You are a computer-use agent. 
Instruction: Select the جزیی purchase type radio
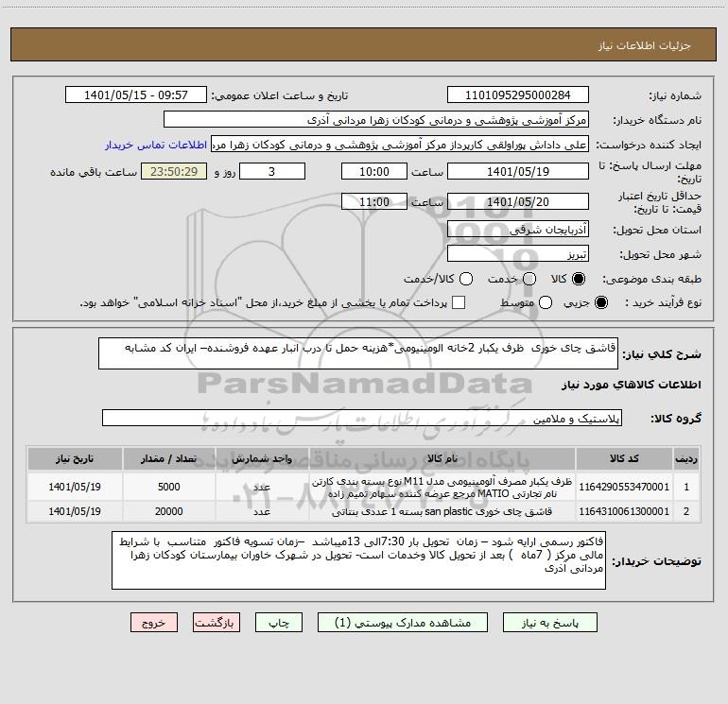600,302
